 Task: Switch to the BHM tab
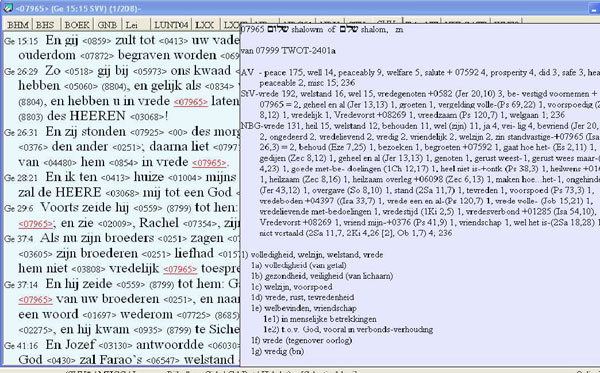[x=18, y=25]
